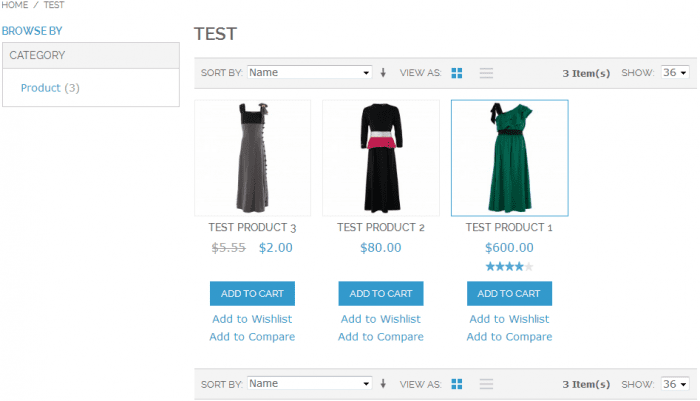The image size is (700, 401).
Task: Add Test Product 2 to cart
Action: pos(380,293)
